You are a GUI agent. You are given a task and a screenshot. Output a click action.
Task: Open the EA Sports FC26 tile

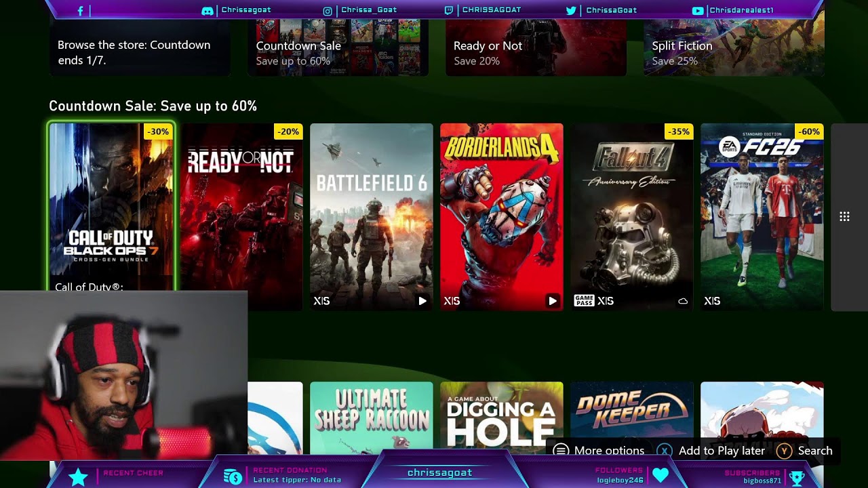762,217
